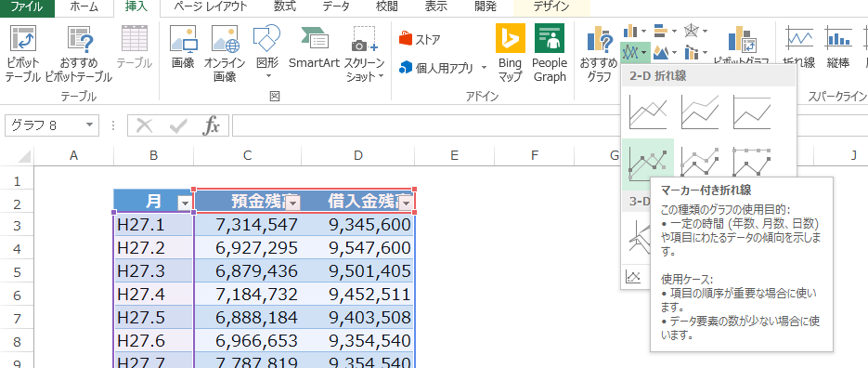Screen dimensions: 868x368
Task: Open おすすめピボットテーブル
Action: (x=79, y=53)
